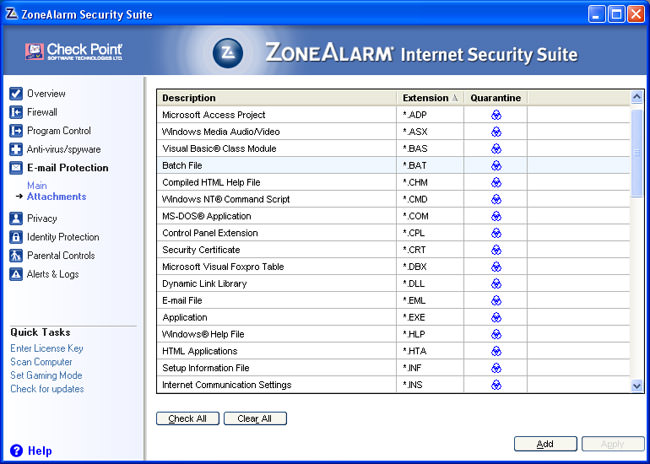Click the Set Gaming Mode link
The width and height of the screenshot is (650, 464).
click(46, 375)
